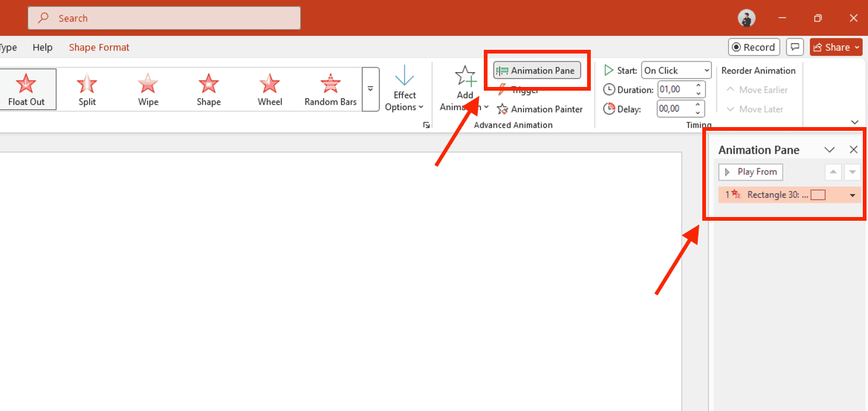Open the Comments pane icon

click(x=795, y=47)
